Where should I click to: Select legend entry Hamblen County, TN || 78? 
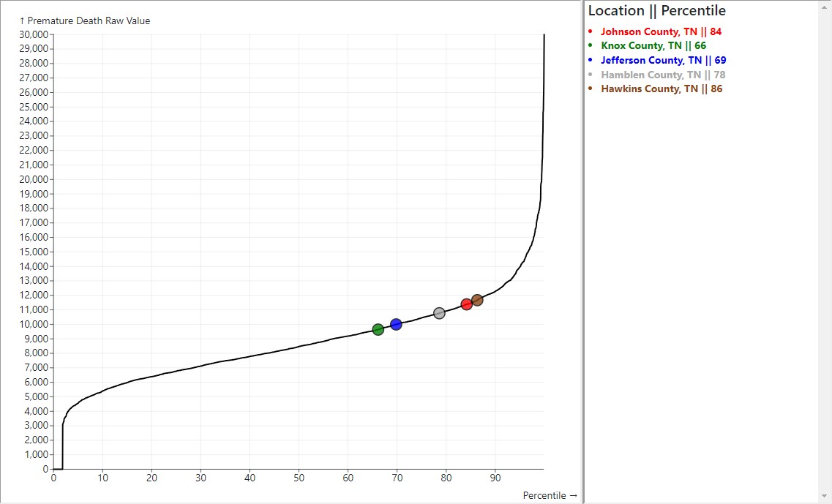click(x=663, y=75)
